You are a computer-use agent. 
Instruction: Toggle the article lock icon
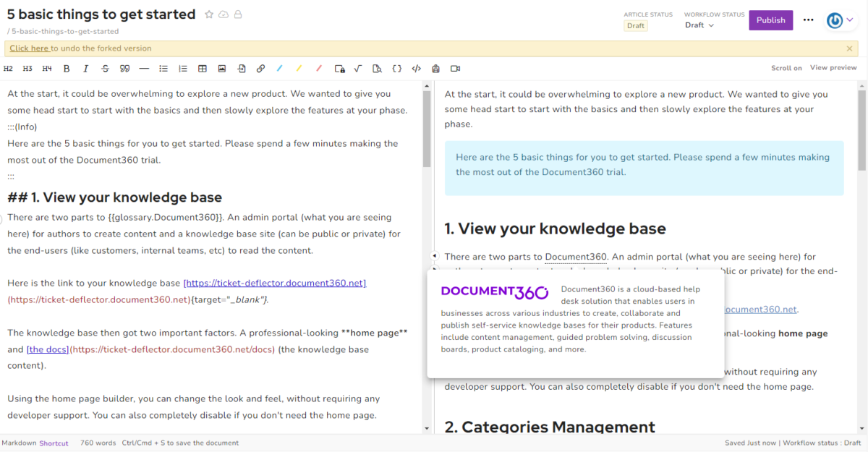(237, 13)
